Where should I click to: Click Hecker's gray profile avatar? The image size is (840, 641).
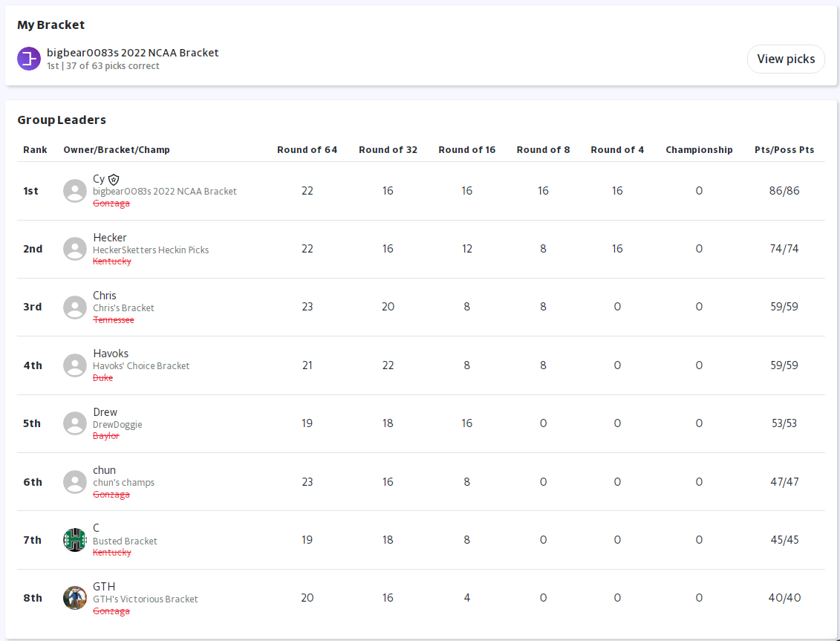(75, 249)
